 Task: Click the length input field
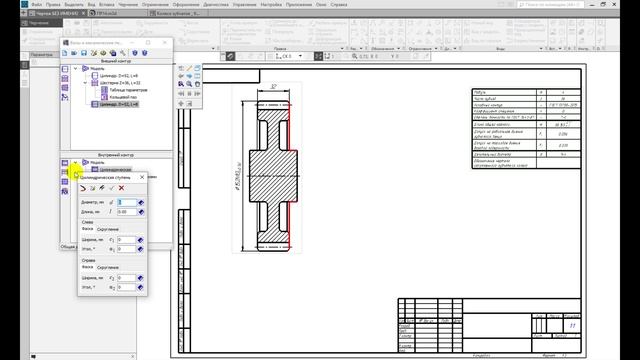(127, 212)
